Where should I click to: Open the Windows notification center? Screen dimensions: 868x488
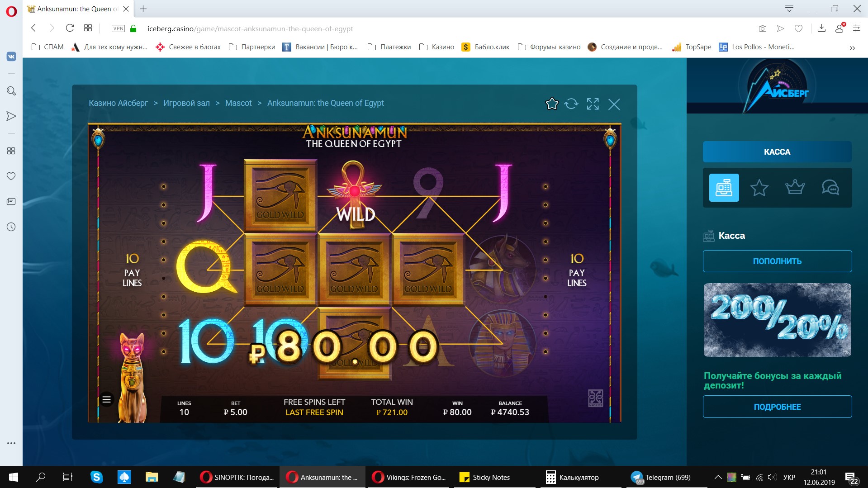click(x=851, y=478)
